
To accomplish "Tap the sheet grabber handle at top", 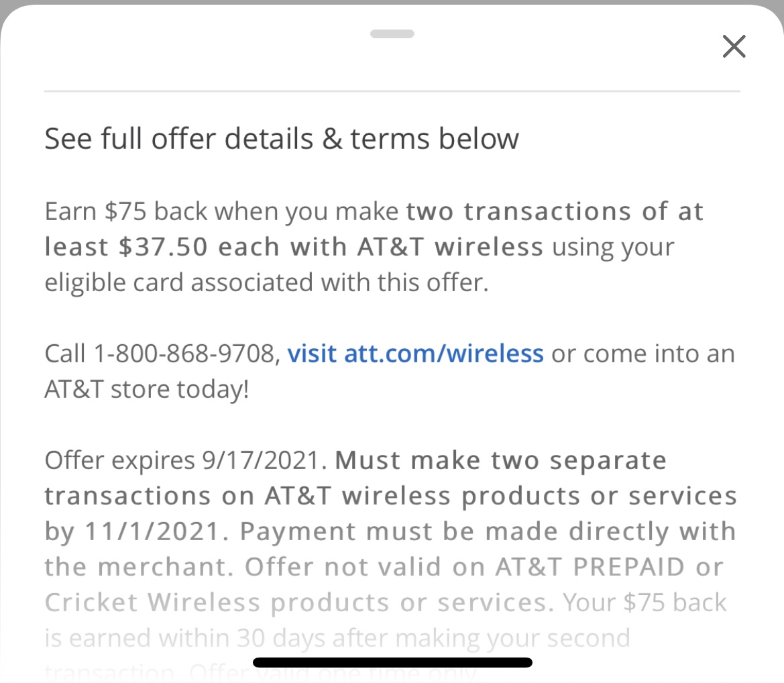I will click(392, 34).
